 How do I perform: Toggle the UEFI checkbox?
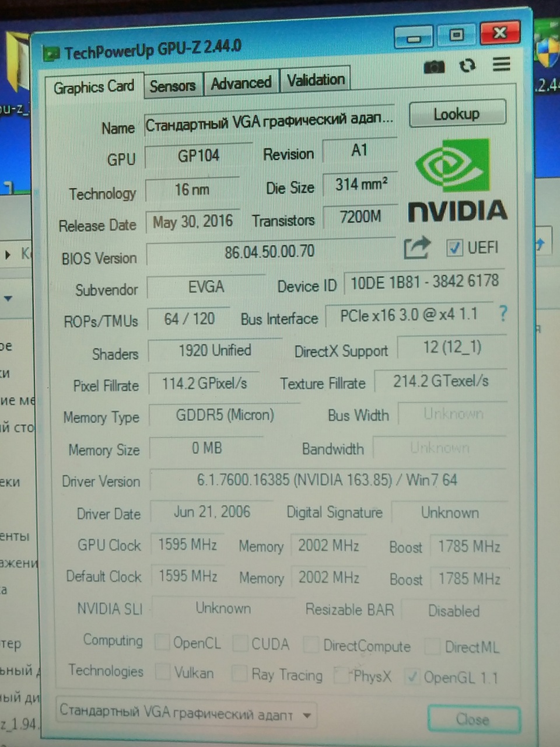tap(454, 247)
